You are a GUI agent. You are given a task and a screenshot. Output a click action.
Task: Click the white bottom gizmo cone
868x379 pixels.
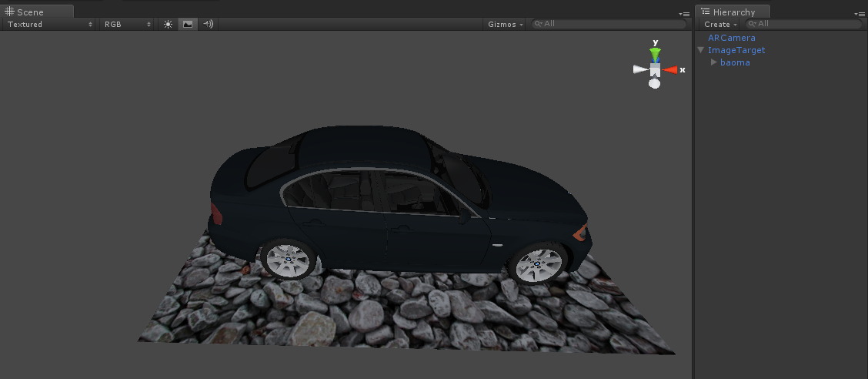[655, 83]
